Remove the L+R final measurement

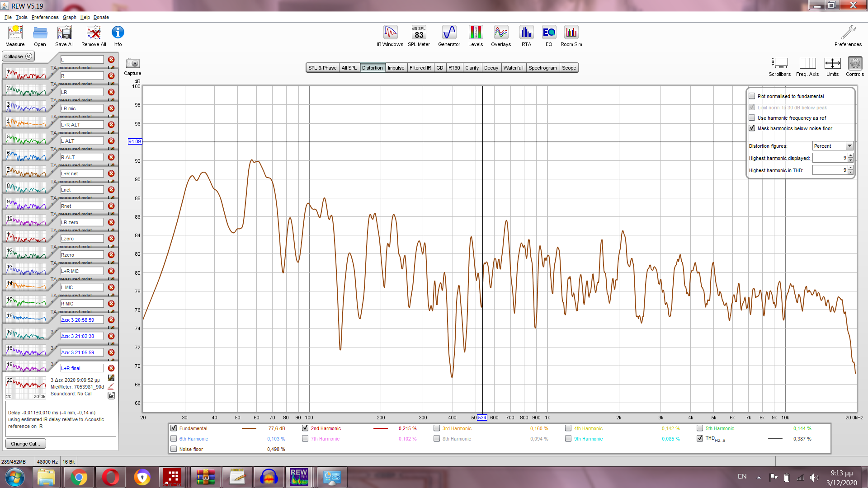(x=111, y=368)
